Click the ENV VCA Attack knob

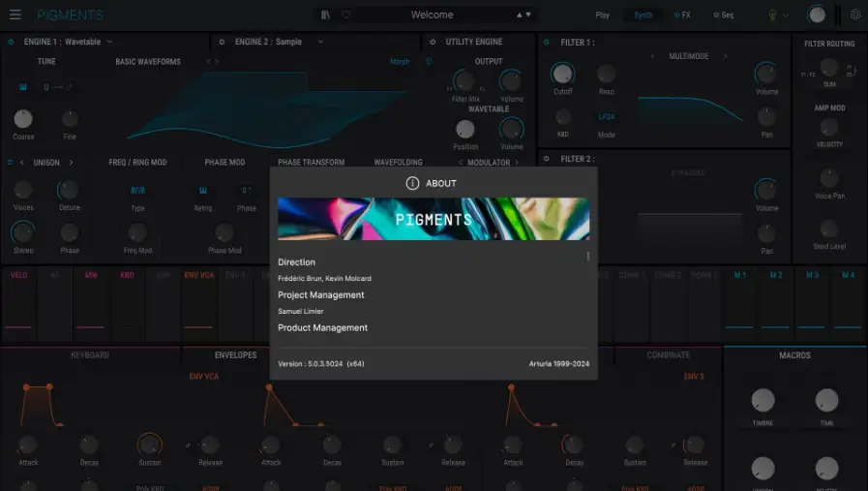click(28, 445)
